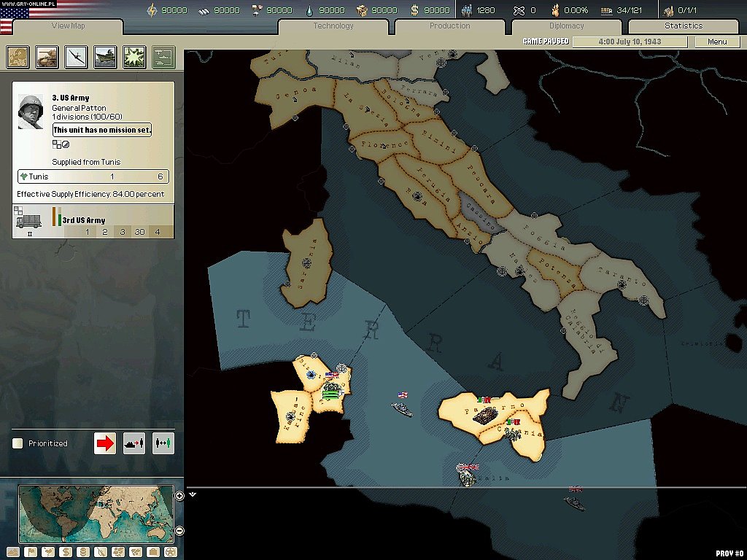Click the minimap zoom-in plus control
Viewport: 747px width, 560px height.
tap(179, 496)
